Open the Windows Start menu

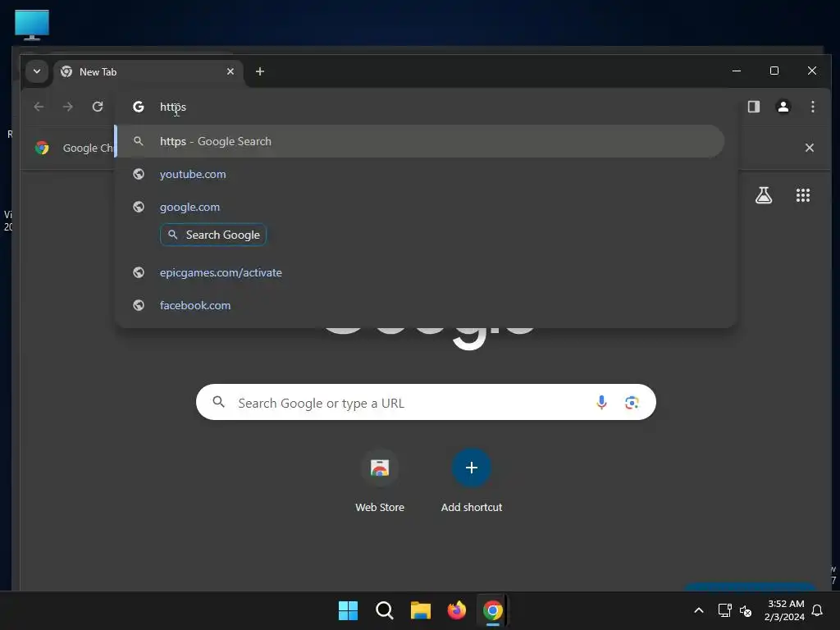[x=348, y=610]
